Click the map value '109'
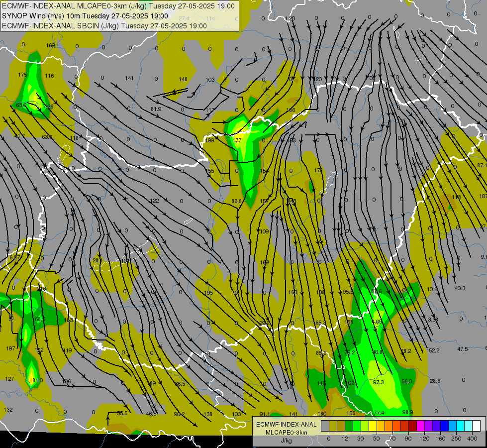Image resolution: width=487 pixels, height=448 pixels. [264, 231]
